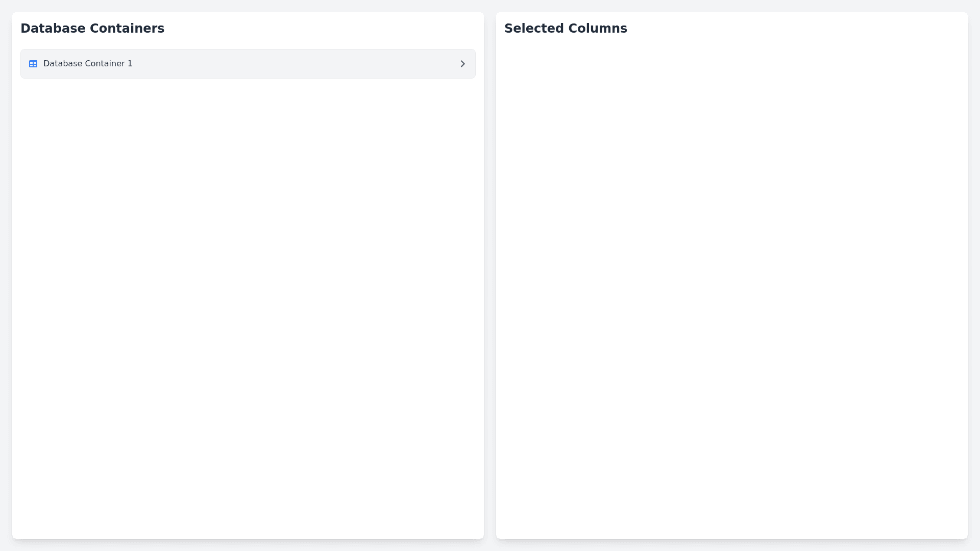
Task: Click the Selected Columns heading
Action: coord(566,29)
